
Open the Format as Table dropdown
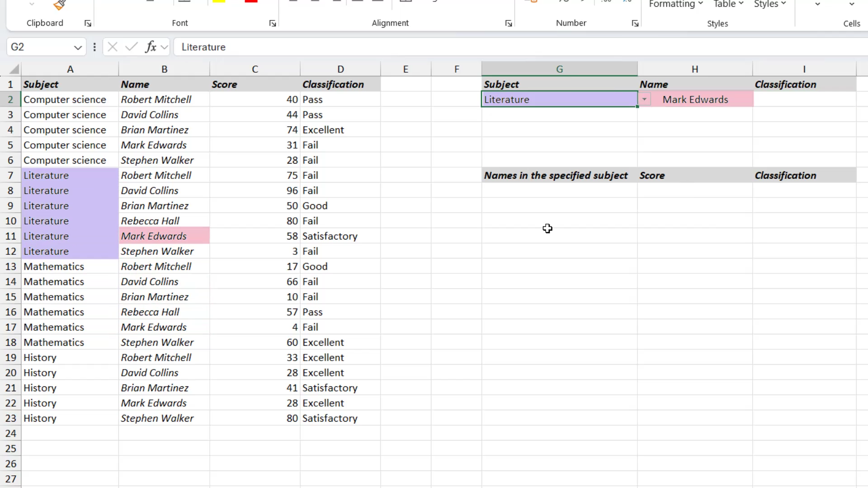[x=728, y=4]
